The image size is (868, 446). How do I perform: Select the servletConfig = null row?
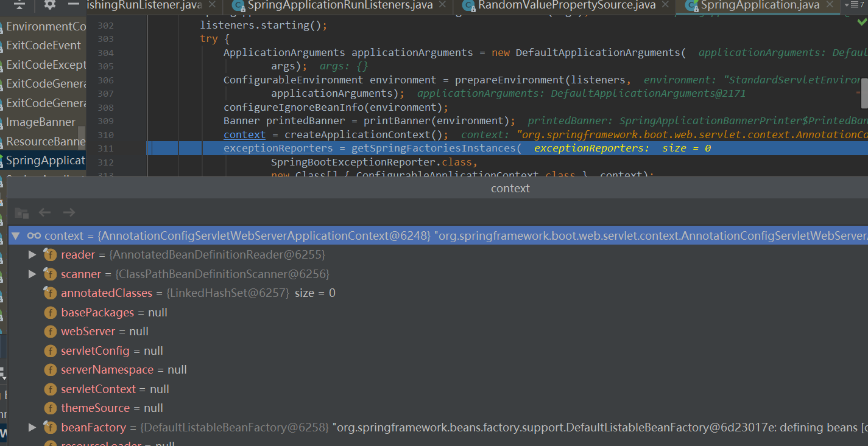pos(438,351)
